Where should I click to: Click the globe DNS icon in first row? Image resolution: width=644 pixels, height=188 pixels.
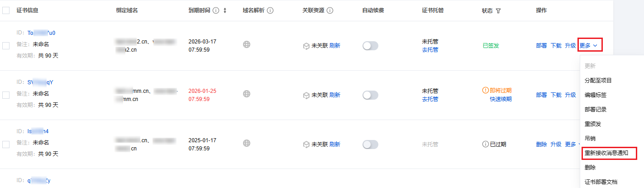[x=247, y=45]
